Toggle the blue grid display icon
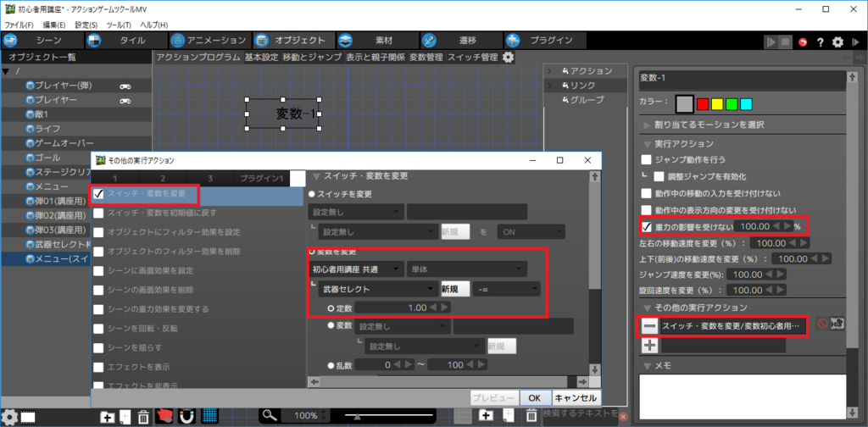The width and height of the screenshot is (868, 427). 209,415
